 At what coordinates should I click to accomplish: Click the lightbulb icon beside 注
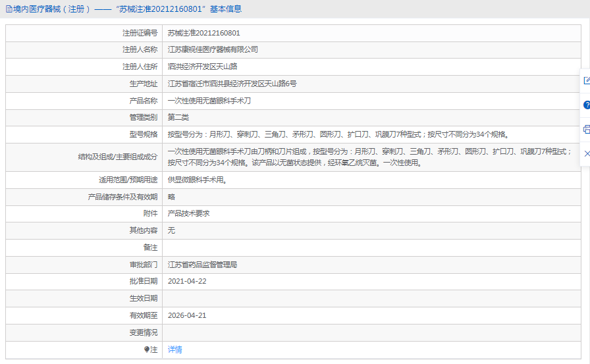[x=147, y=350]
